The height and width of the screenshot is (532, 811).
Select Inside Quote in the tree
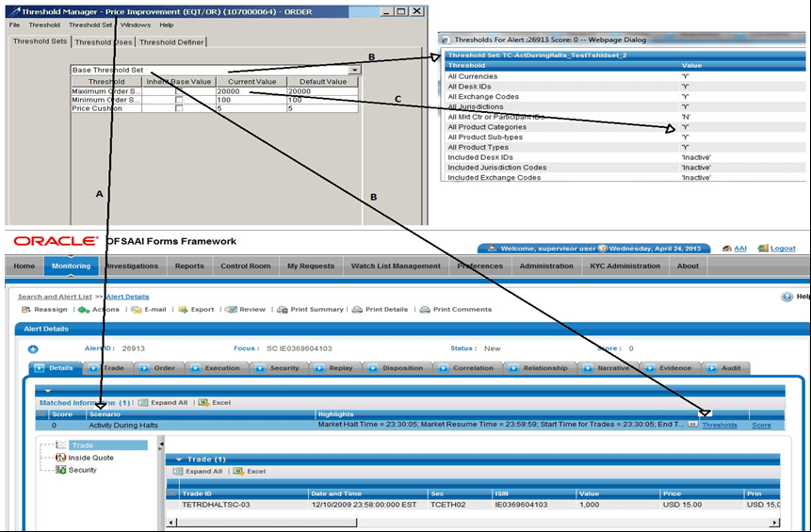(x=90, y=458)
